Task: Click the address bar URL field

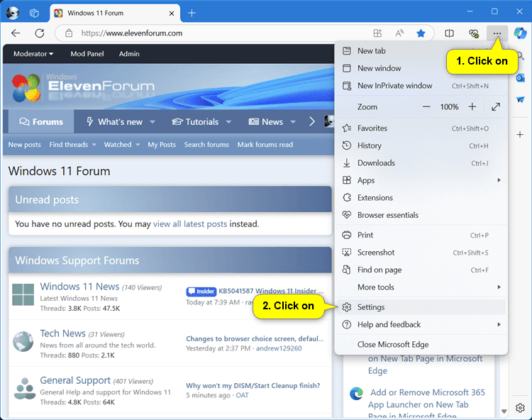Action: pyautogui.click(x=217, y=33)
